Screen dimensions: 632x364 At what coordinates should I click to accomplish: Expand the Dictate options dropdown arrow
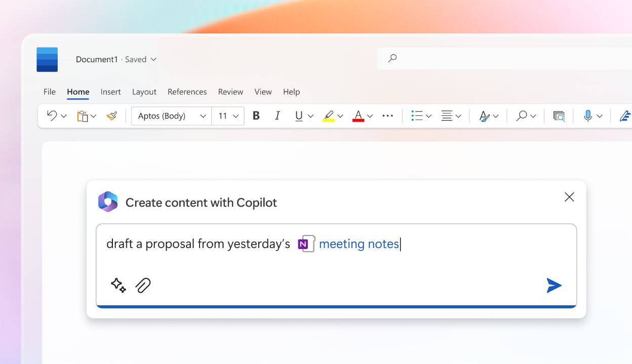[x=600, y=116]
